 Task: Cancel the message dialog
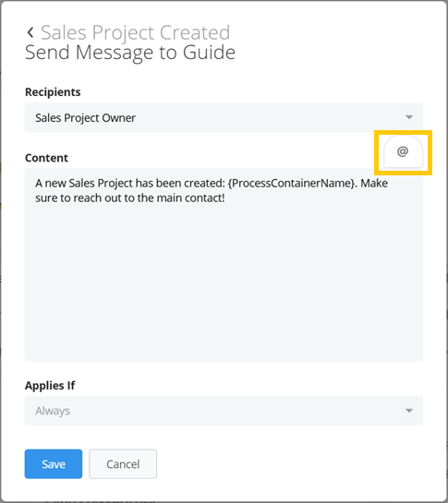coord(123,464)
